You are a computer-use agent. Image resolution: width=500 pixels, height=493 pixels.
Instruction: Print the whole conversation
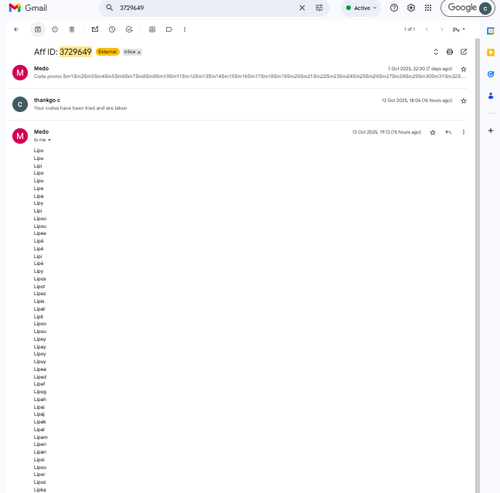coord(450,52)
